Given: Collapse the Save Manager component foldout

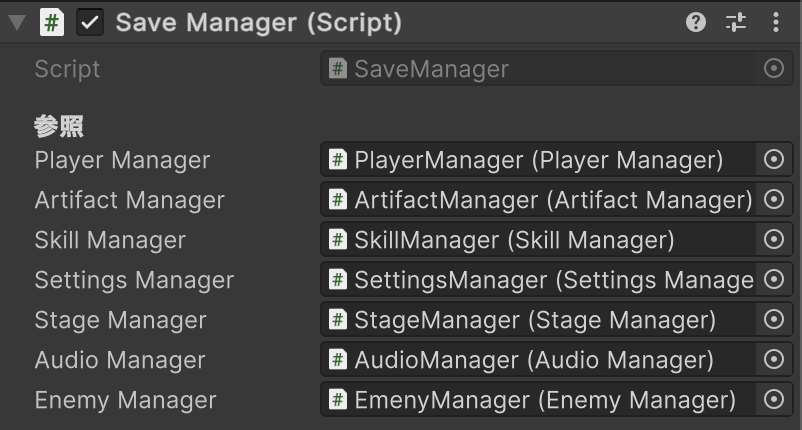Looking at the screenshot, I should 17,22.
